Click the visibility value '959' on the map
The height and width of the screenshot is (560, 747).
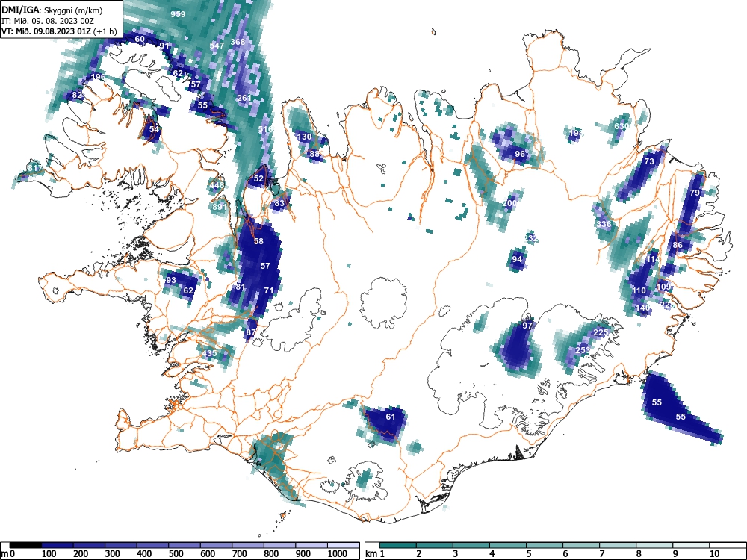pyautogui.click(x=178, y=13)
